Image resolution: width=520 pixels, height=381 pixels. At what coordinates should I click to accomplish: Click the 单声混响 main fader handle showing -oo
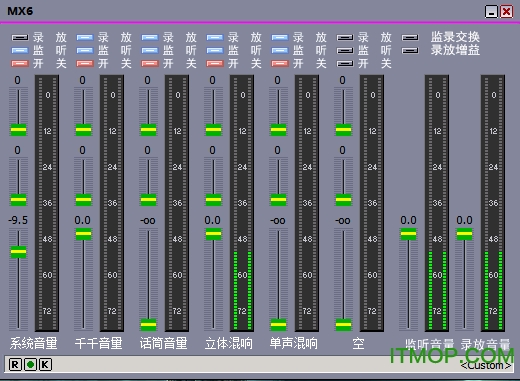point(278,324)
